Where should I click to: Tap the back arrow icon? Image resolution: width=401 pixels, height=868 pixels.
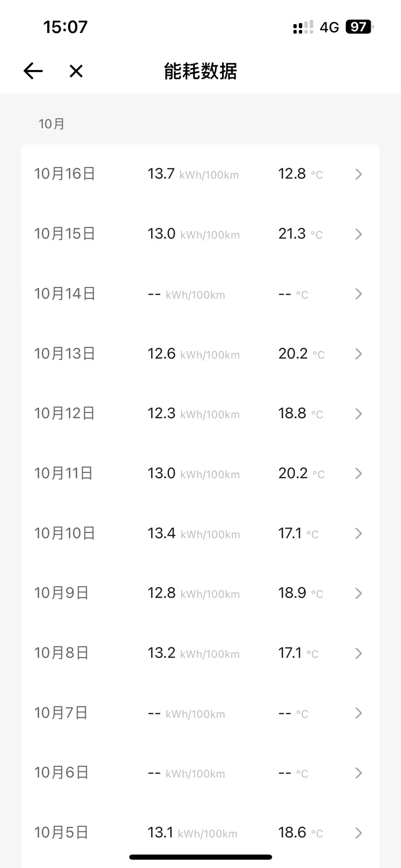[x=33, y=71]
